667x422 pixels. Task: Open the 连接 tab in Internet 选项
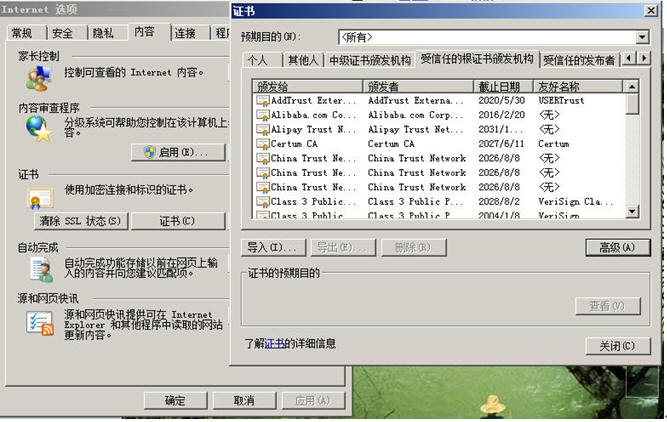click(185, 33)
